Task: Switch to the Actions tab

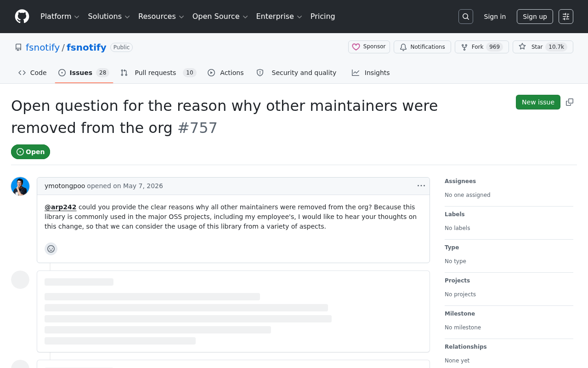Action: pos(226,73)
